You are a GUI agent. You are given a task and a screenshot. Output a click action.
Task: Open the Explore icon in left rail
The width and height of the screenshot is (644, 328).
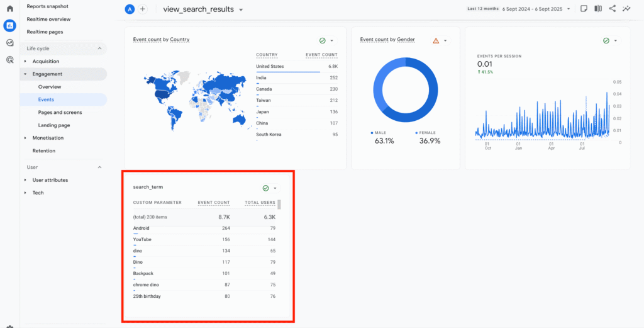coord(9,43)
